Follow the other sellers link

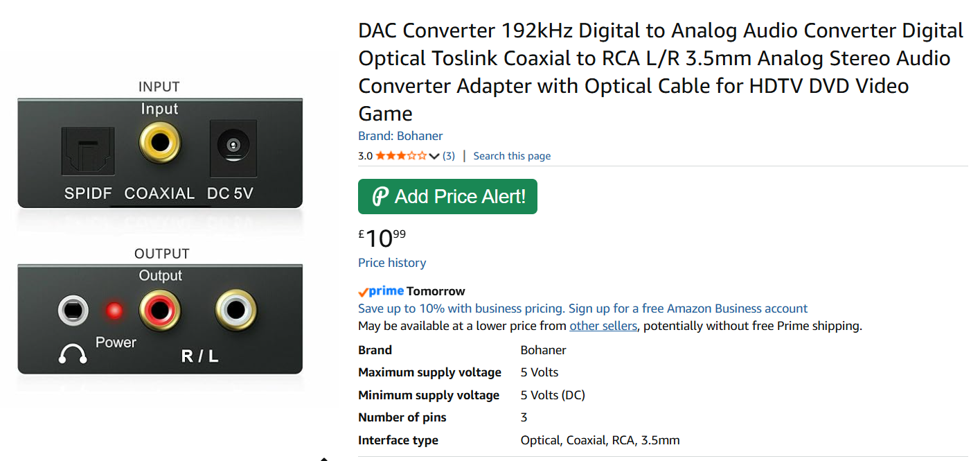coord(603,326)
